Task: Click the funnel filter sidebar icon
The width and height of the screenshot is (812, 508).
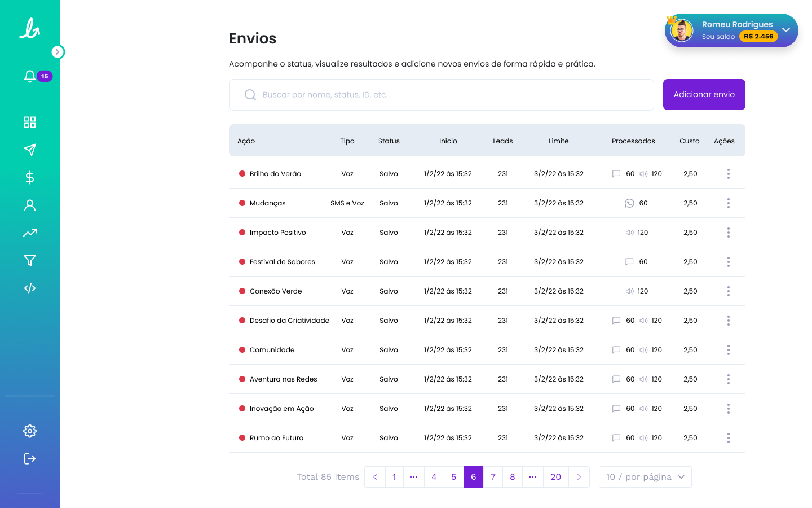Action: point(30,260)
